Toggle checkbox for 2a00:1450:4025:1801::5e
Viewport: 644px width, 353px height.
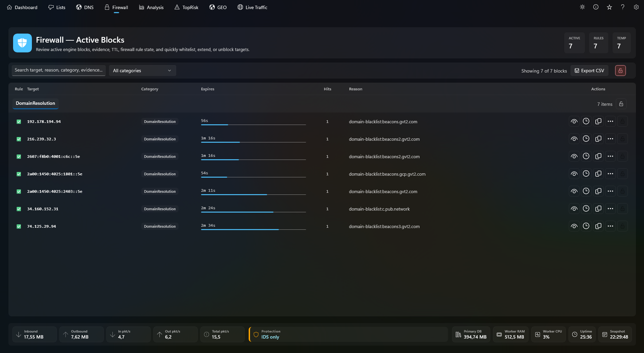19,174
